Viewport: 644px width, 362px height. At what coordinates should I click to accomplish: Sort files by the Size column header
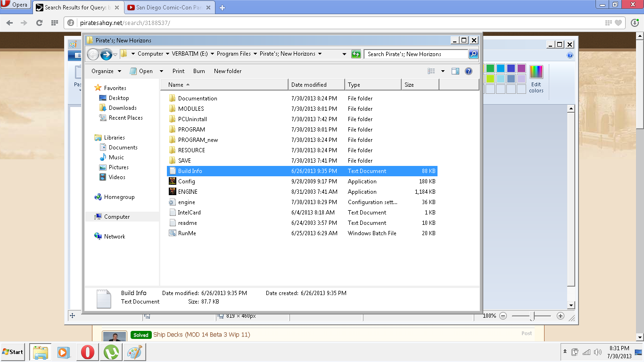(x=420, y=85)
